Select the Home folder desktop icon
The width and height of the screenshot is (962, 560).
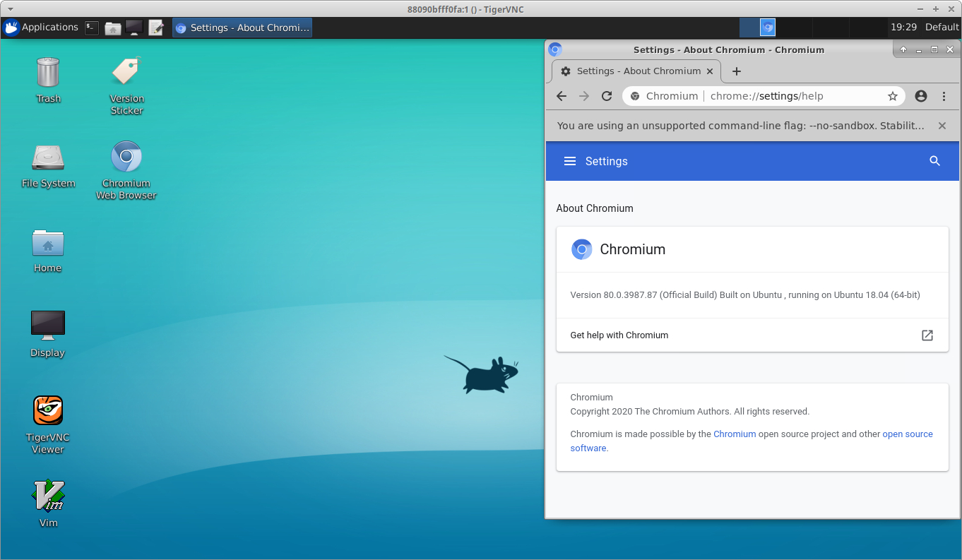point(48,250)
